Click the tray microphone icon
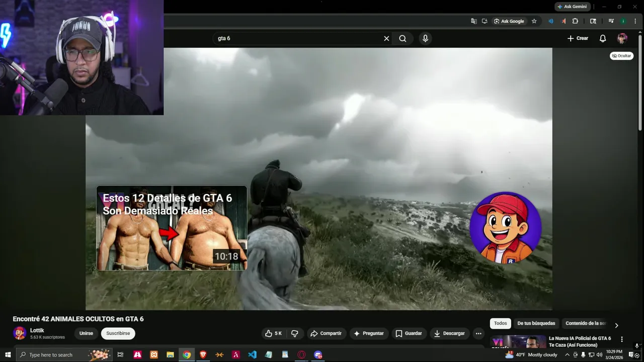 [x=583, y=354]
